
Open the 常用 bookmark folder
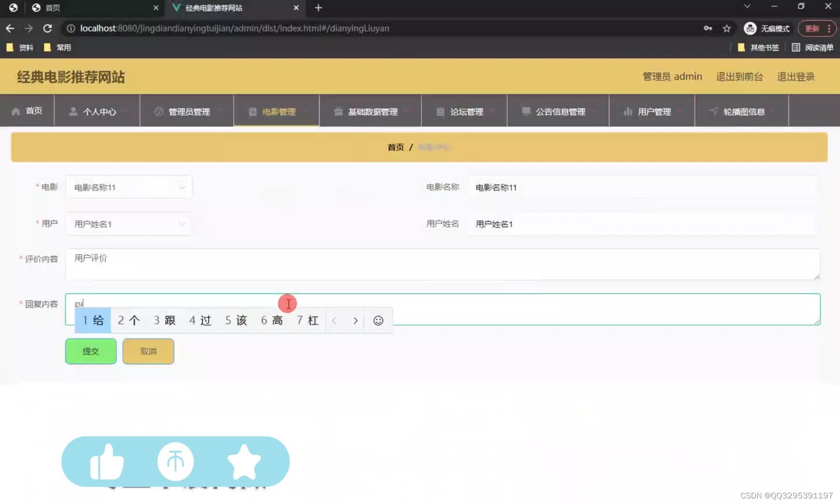57,48
